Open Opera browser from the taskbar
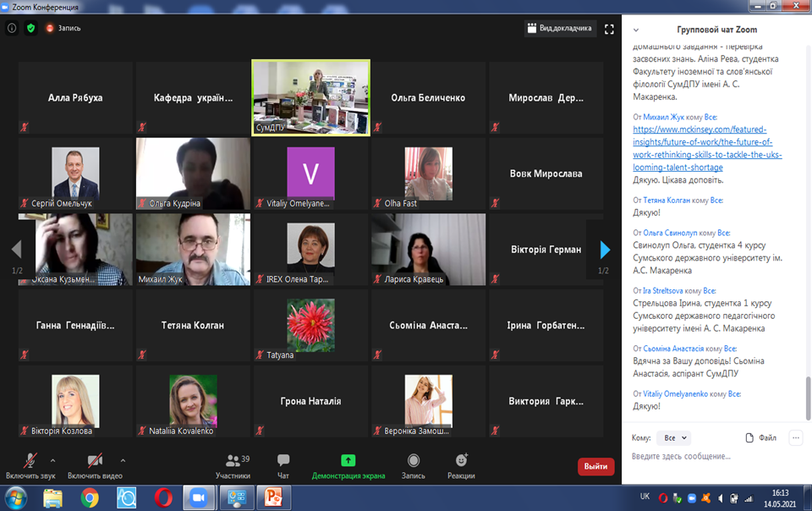Screen dimensions: 812x511 pos(164,497)
